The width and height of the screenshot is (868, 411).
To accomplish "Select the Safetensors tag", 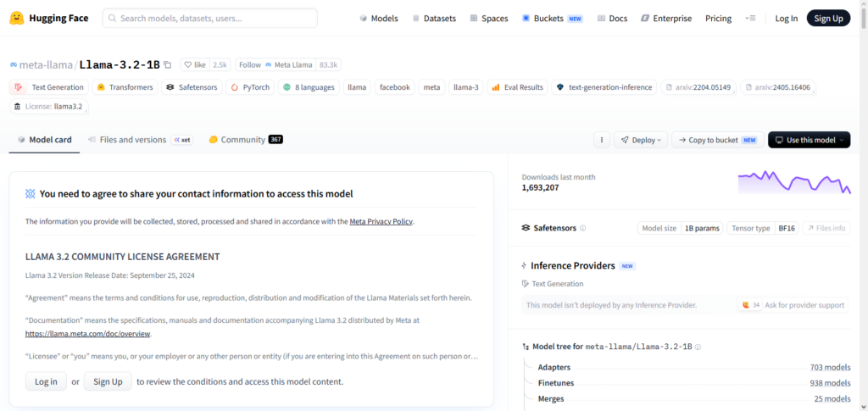I will coord(192,87).
